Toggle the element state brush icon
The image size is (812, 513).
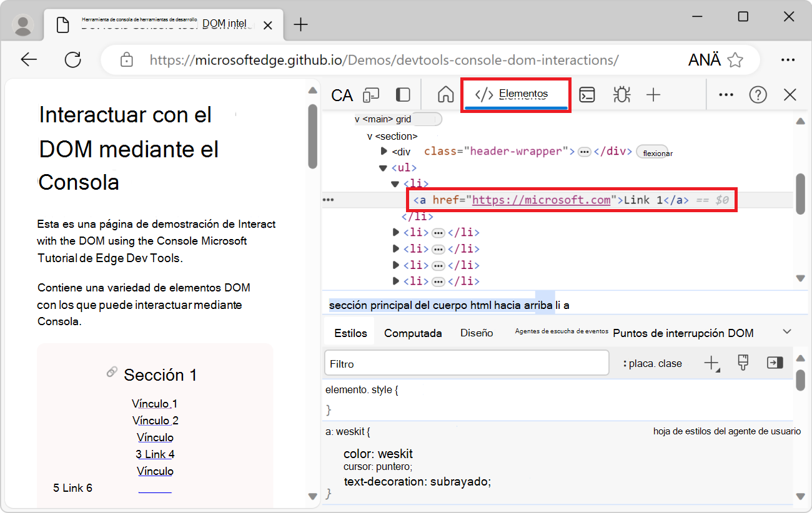[x=743, y=363]
